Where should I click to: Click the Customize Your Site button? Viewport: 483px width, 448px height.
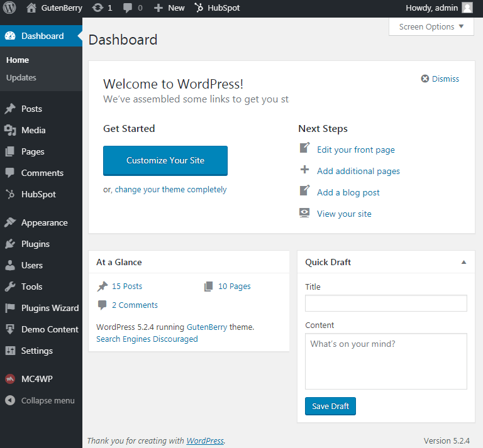165,161
